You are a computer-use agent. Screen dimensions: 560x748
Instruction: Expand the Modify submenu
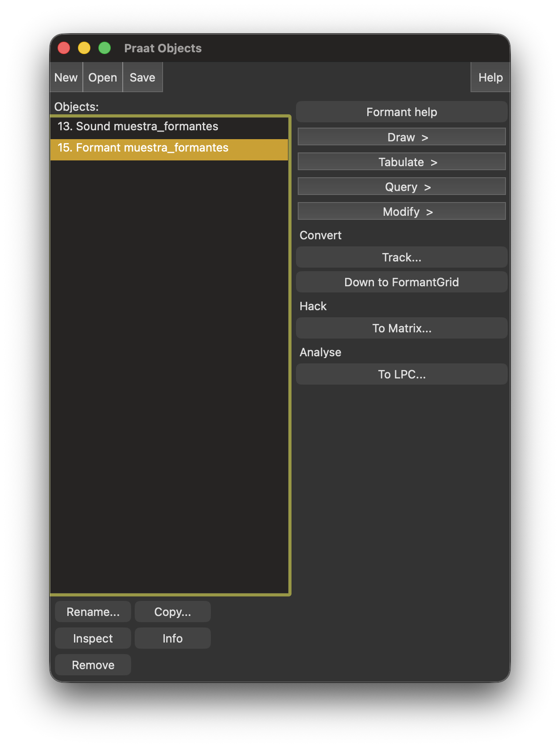pos(401,212)
